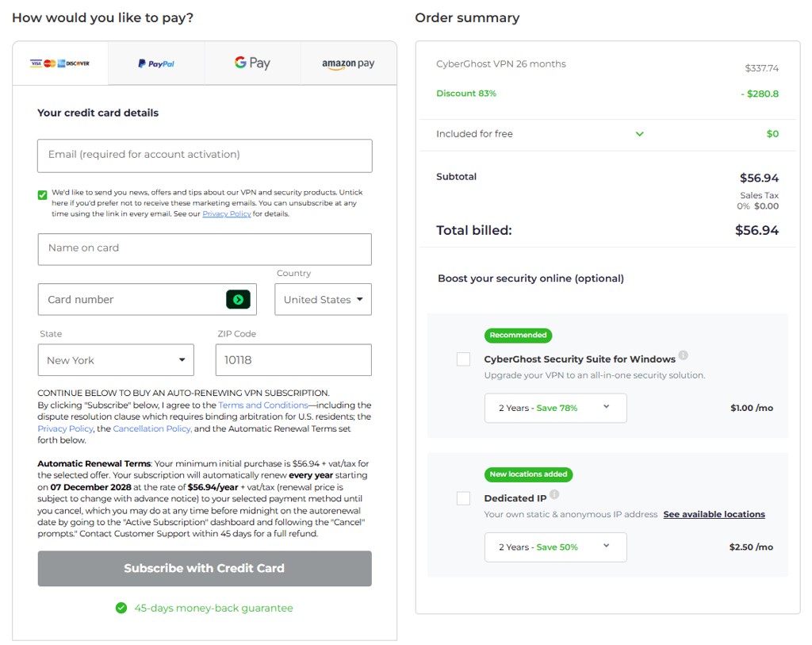Image resolution: width=812 pixels, height=645 pixels.
Task: Click the 45-days money-back guarantee text
Action: click(x=213, y=609)
